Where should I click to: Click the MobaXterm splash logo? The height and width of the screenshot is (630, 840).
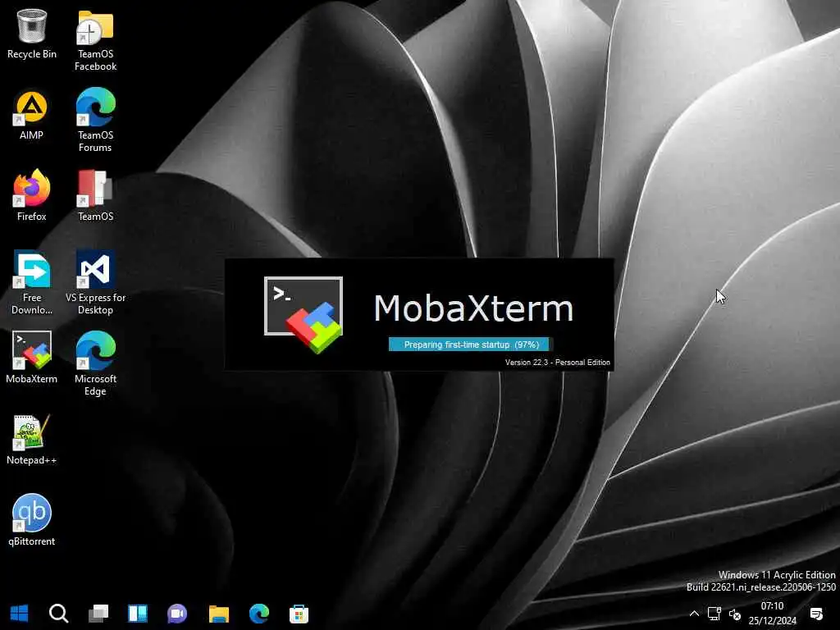[x=304, y=314]
